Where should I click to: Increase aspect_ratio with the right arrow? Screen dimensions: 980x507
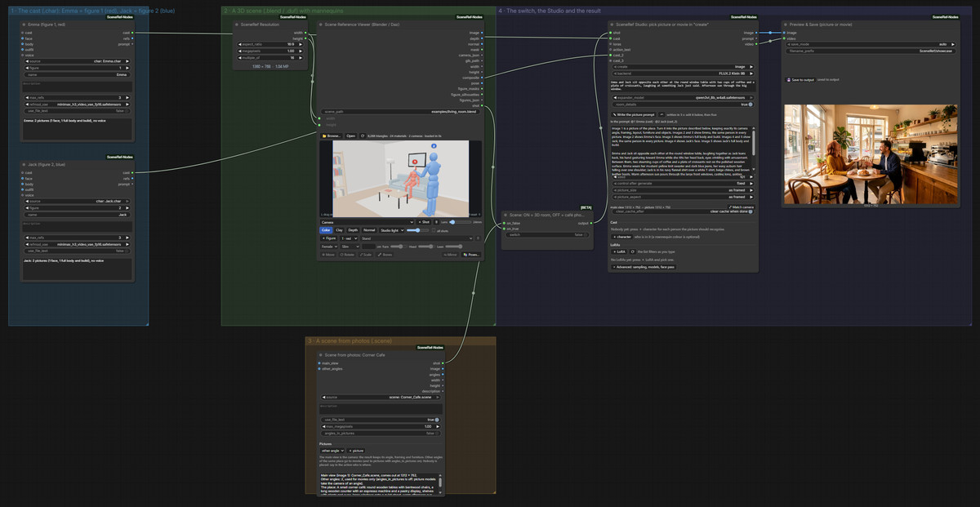(x=299, y=44)
